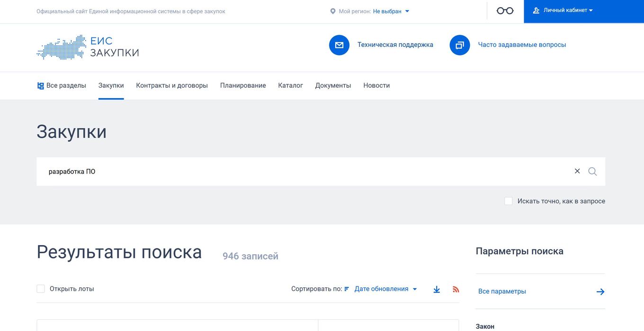The height and width of the screenshot is (331, 644).
Task: Enable 'Искать точно, как в запросе' checkbox
Action: pos(508,201)
